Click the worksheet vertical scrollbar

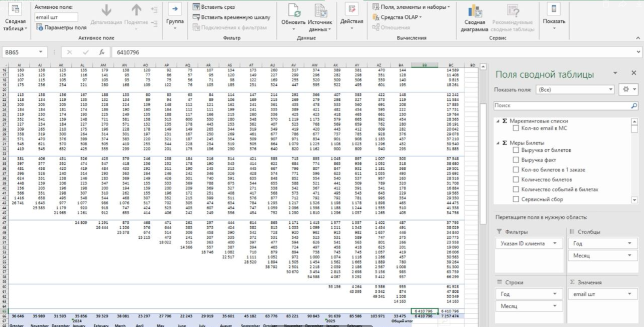pos(483,162)
